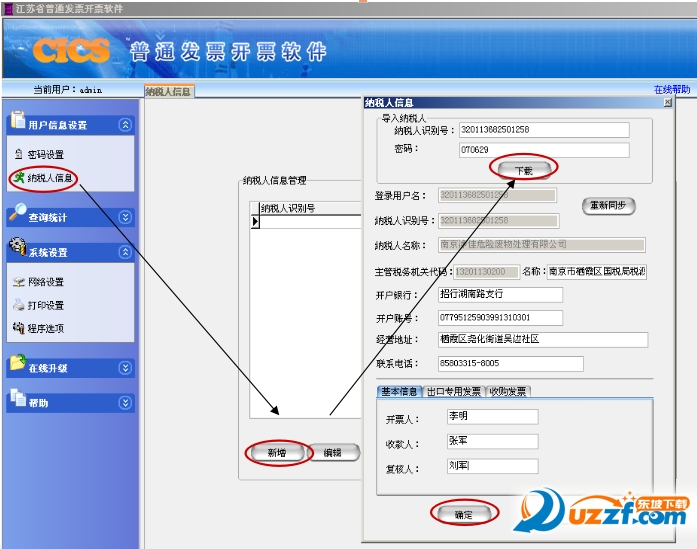697x549 pixels.
Task: Switch to 出口专用发票 tab
Action: pyautogui.click(x=454, y=392)
